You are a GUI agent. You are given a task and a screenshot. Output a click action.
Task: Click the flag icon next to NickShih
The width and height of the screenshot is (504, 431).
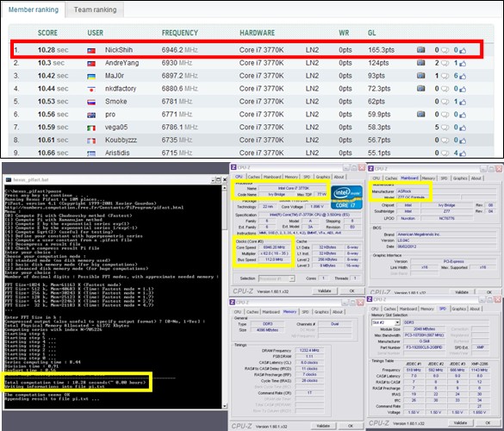[x=91, y=51]
